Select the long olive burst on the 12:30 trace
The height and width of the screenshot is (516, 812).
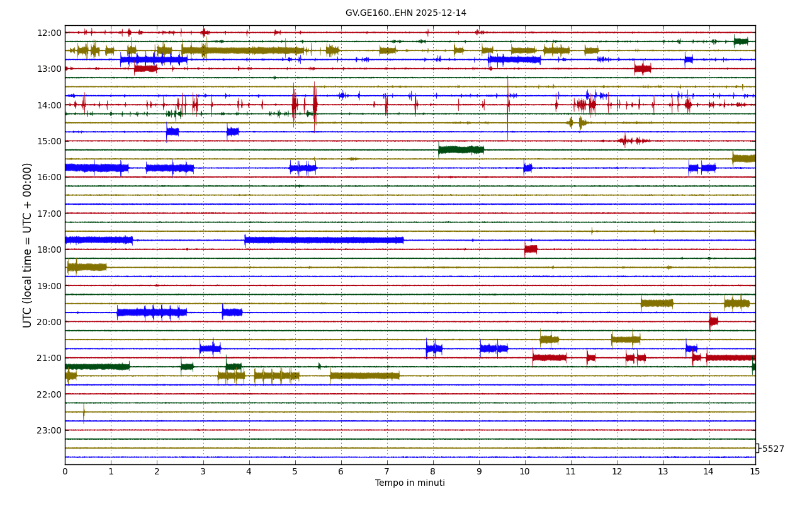[242, 50]
